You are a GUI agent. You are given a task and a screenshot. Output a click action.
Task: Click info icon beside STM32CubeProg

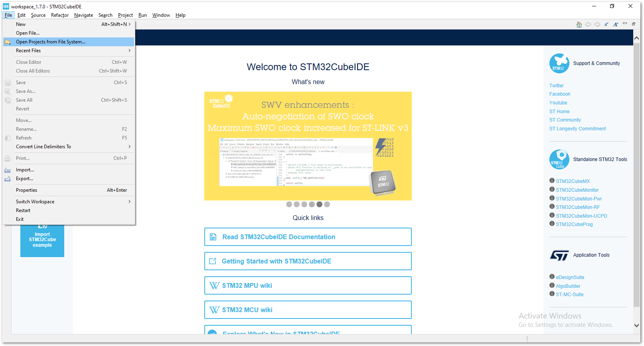[552, 224]
